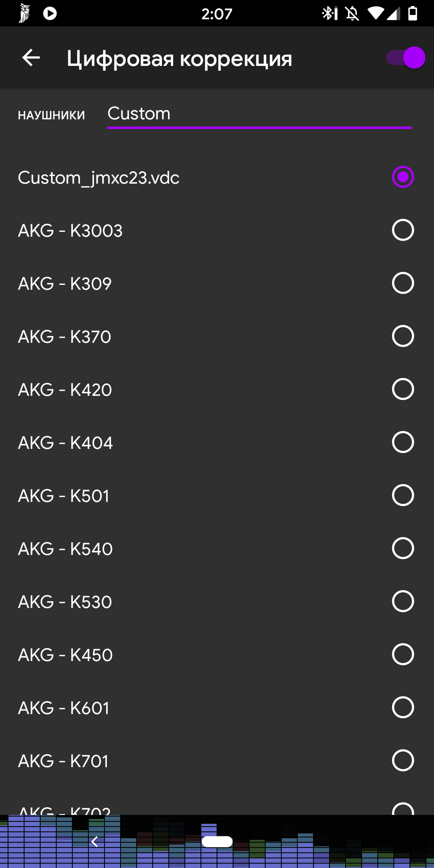The width and height of the screenshot is (434, 868).
Task: Toggle the Цифровая коррекция switch off
Action: (406, 58)
